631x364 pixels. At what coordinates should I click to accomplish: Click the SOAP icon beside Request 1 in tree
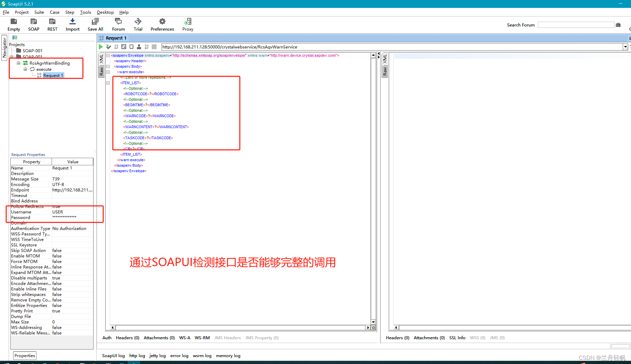coord(39,75)
